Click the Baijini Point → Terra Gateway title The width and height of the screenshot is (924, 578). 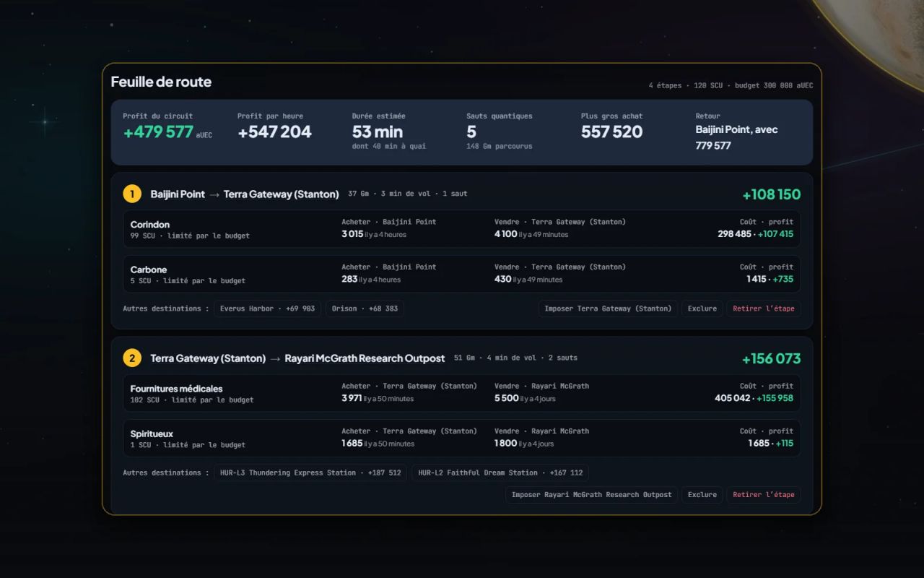click(245, 194)
